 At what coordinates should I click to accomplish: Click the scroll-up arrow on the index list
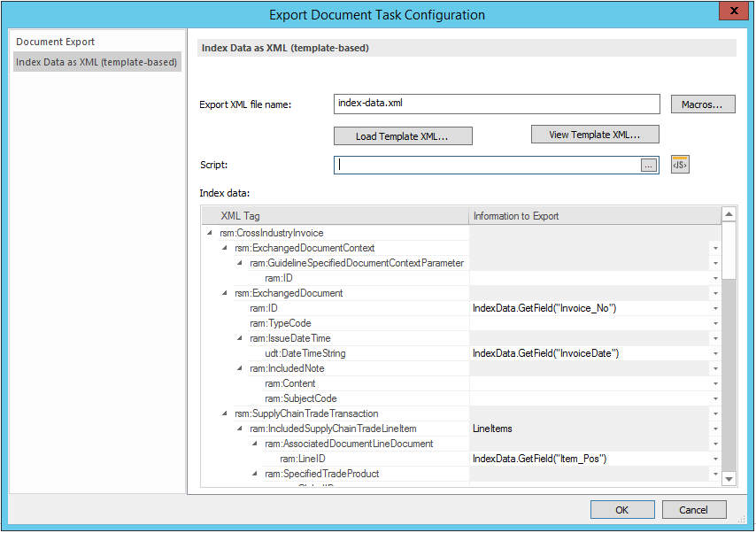click(x=729, y=214)
